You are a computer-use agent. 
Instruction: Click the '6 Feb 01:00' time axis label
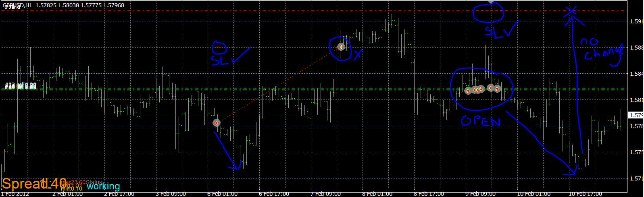tap(223, 194)
